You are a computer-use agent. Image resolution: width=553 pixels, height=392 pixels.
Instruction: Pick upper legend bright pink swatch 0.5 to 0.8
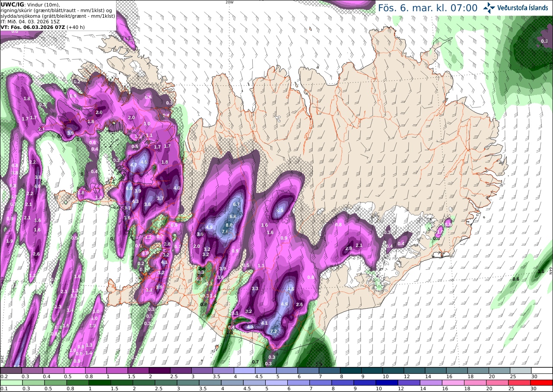tap(74, 370)
